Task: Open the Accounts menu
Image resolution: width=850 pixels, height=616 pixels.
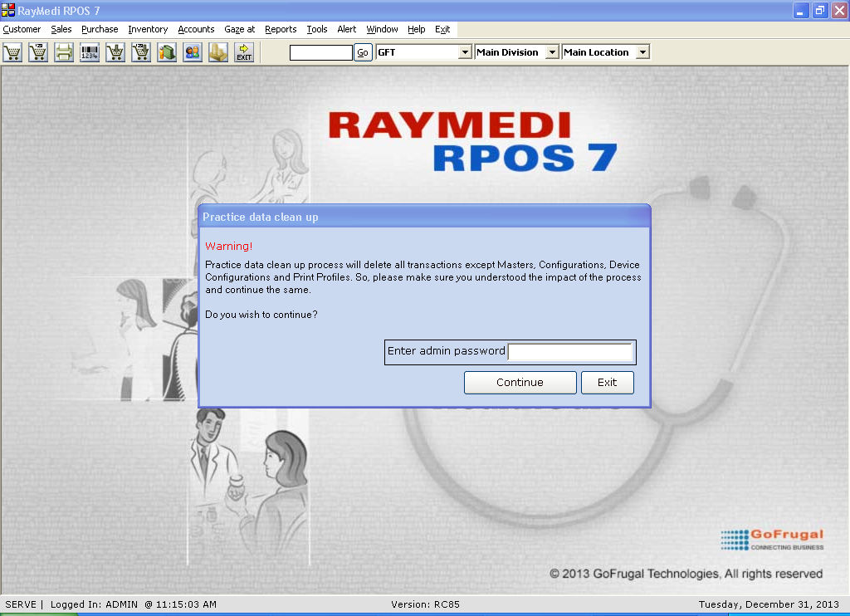Action: click(x=196, y=29)
